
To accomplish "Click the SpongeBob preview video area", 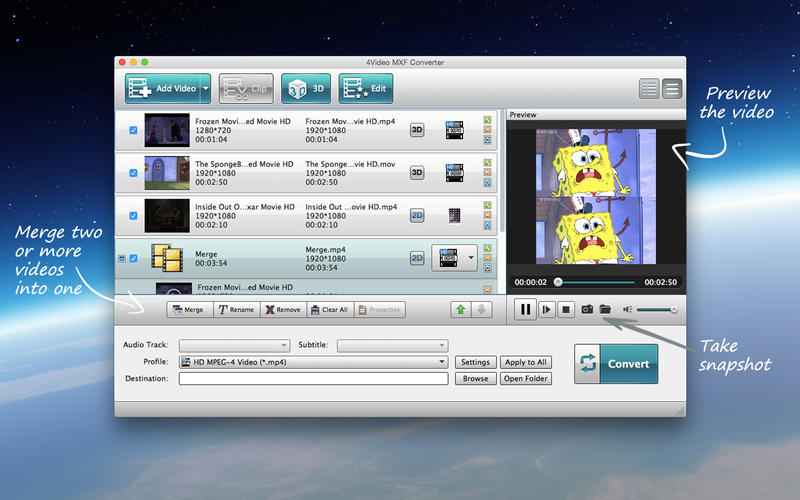I will click(x=595, y=196).
